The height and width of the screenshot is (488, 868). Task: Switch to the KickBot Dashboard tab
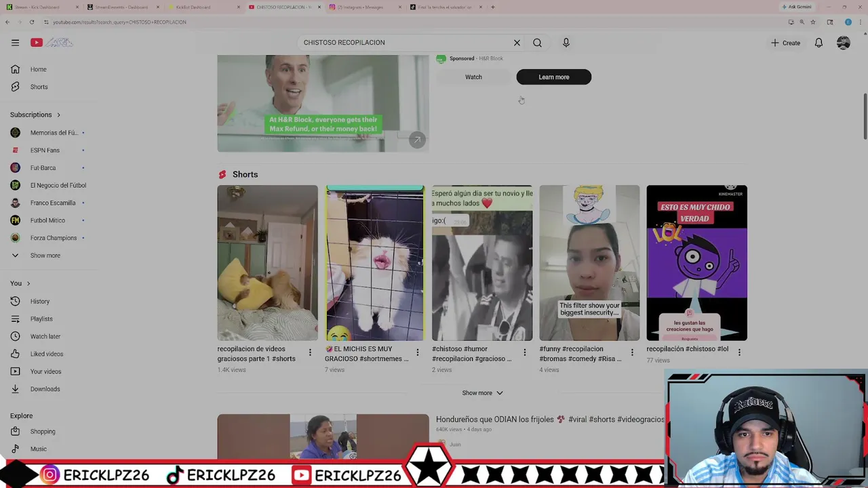tap(203, 7)
